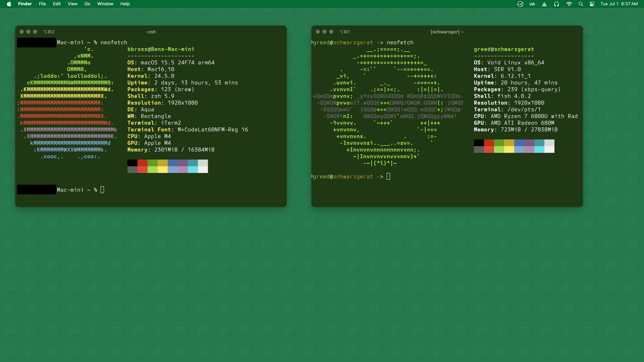Click the CPU: AMD Ryzen 7 6800U line

(526, 116)
